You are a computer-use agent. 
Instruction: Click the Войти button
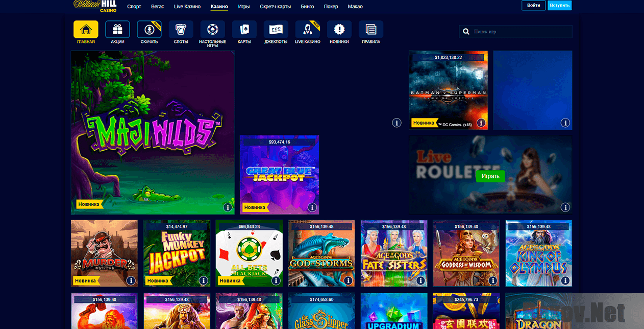pyautogui.click(x=533, y=5)
